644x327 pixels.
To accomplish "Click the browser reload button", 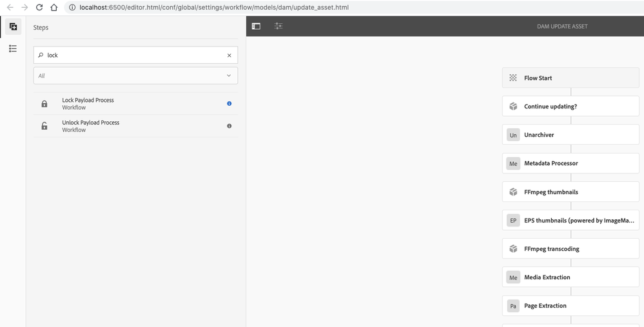I will [x=39, y=7].
